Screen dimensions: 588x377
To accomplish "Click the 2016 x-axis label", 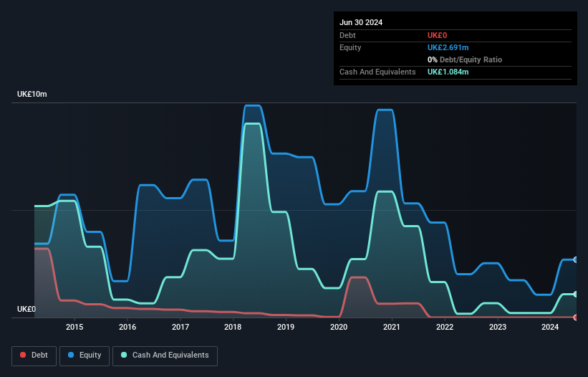I will point(127,327).
